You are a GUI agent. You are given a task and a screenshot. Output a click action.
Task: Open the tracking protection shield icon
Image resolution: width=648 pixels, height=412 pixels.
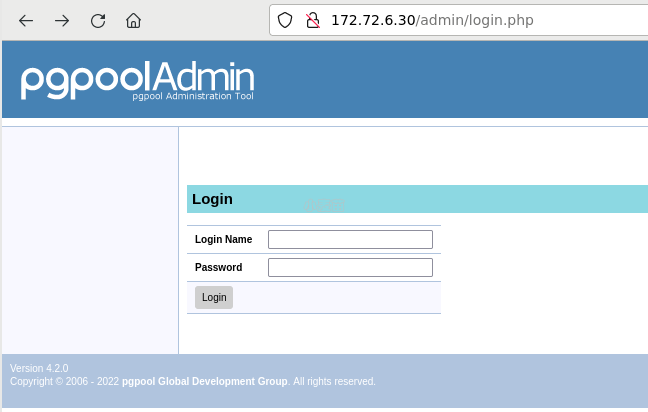285,20
